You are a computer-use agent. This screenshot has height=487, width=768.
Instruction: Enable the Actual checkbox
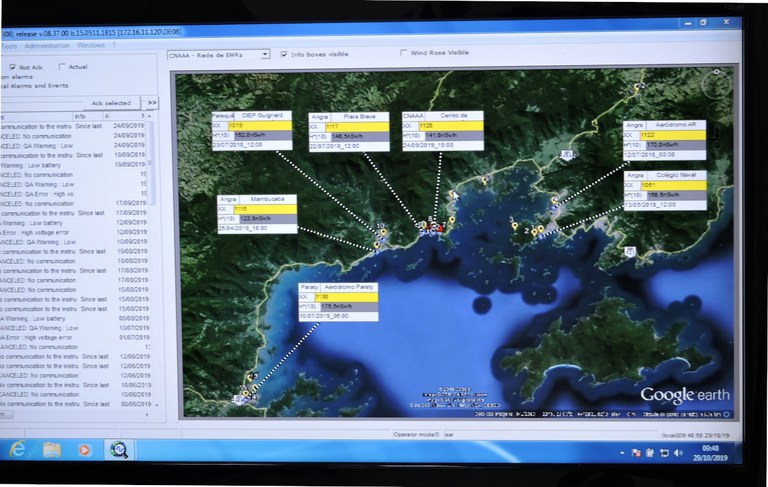[62, 68]
